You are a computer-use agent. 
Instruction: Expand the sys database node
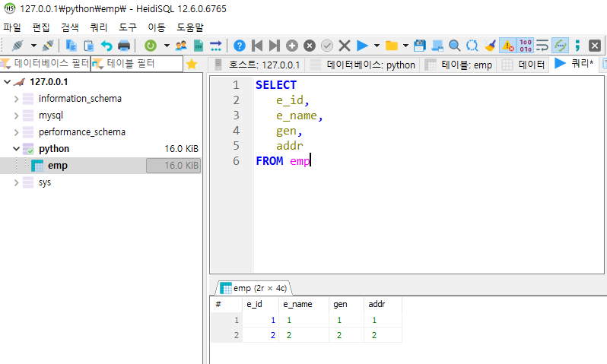(16, 182)
